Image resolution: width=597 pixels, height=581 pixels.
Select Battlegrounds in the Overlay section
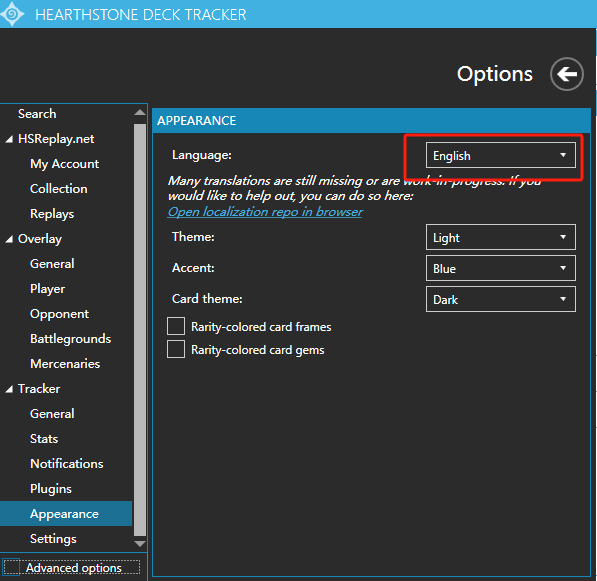tap(70, 339)
